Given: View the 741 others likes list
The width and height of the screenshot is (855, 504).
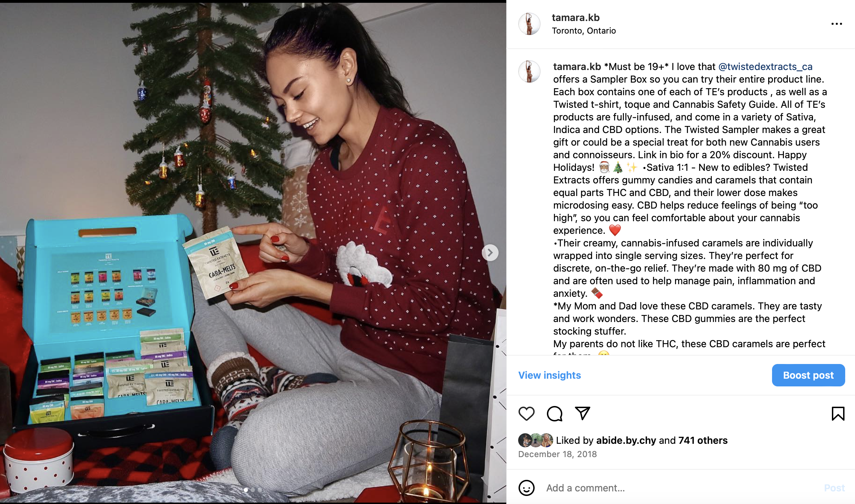Looking at the screenshot, I should pyautogui.click(x=703, y=440).
